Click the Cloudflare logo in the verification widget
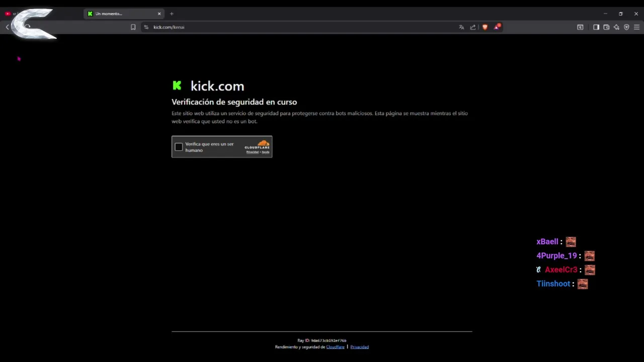Image resolution: width=644 pixels, height=362 pixels. click(x=257, y=145)
